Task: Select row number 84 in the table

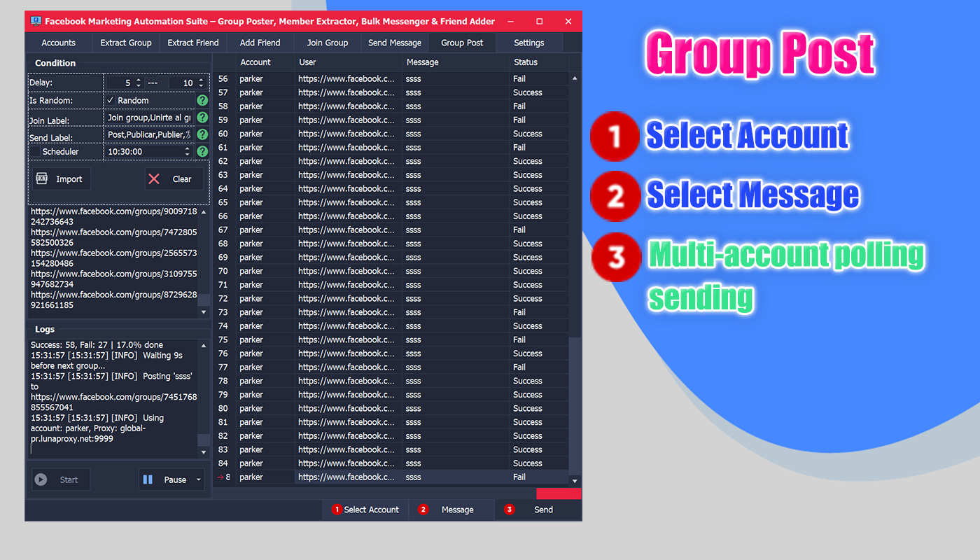Action: click(223, 463)
